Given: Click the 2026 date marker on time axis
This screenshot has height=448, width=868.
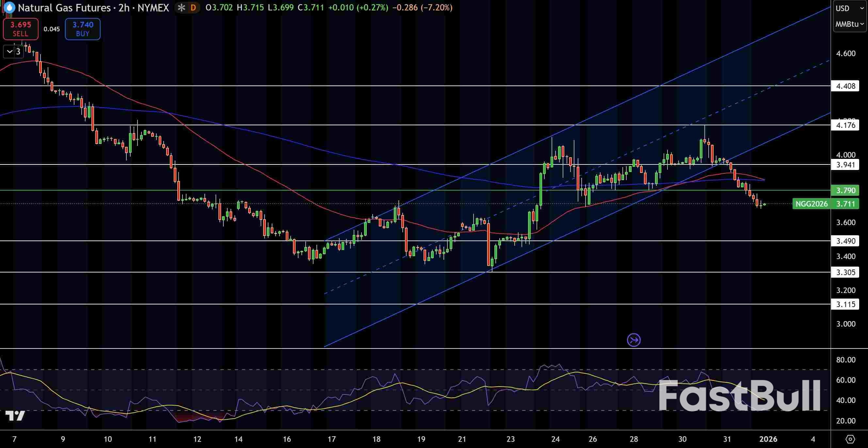Looking at the screenshot, I should (768, 439).
